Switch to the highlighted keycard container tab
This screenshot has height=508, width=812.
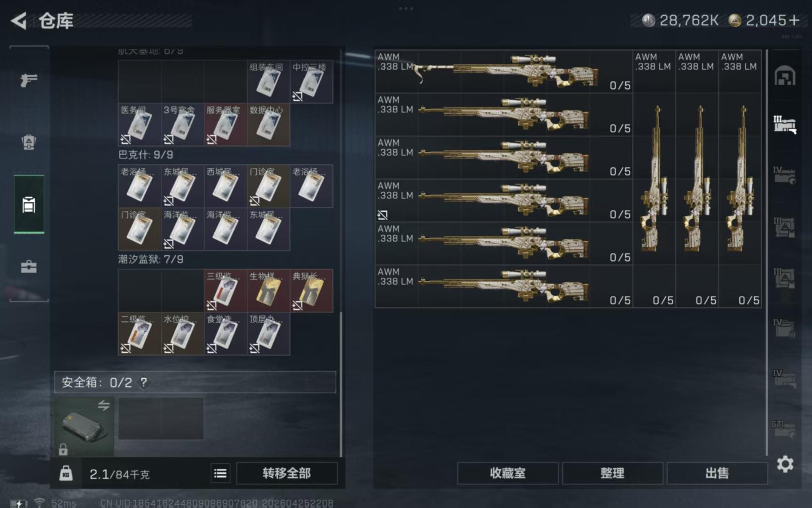point(29,205)
